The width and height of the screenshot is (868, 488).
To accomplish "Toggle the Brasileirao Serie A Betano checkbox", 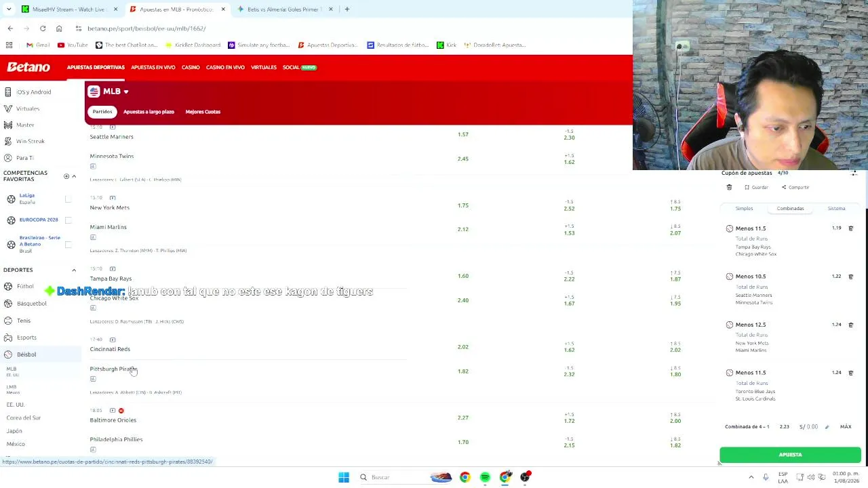I will (68, 244).
